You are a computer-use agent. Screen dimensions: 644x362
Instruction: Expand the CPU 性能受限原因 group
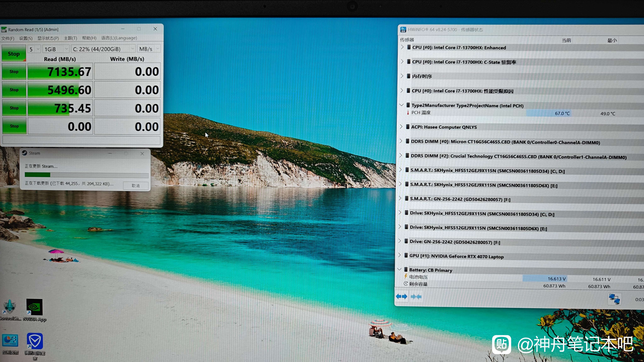click(402, 90)
